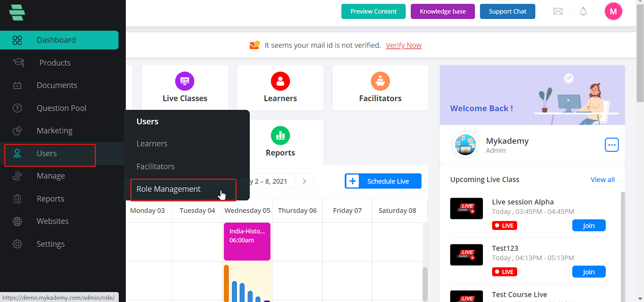
Task: Go to next week in calendar
Action: click(x=304, y=181)
